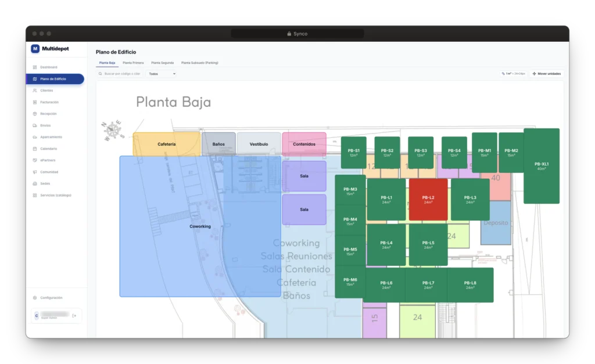Screen dimensions: 595x364
Task: Click the Facturación invoice icon
Action: [x=35, y=102]
